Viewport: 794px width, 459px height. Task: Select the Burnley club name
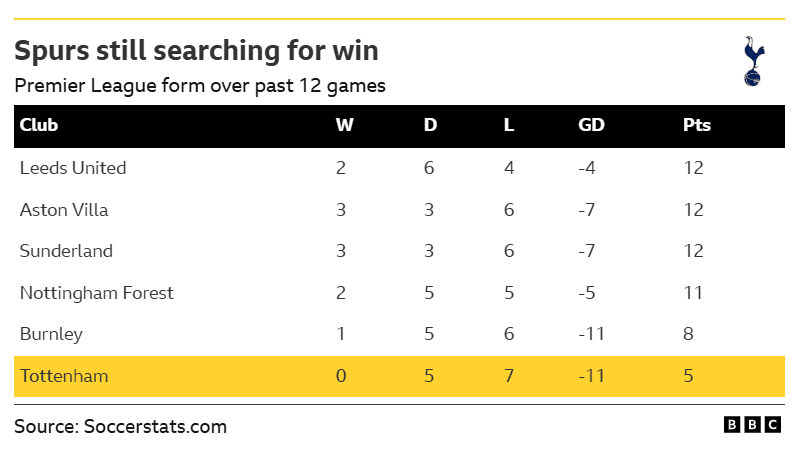click(x=51, y=334)
